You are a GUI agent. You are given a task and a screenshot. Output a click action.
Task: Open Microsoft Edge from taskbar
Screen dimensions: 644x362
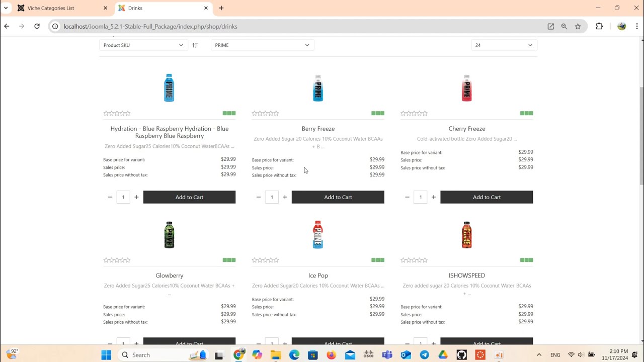[294, 355]
